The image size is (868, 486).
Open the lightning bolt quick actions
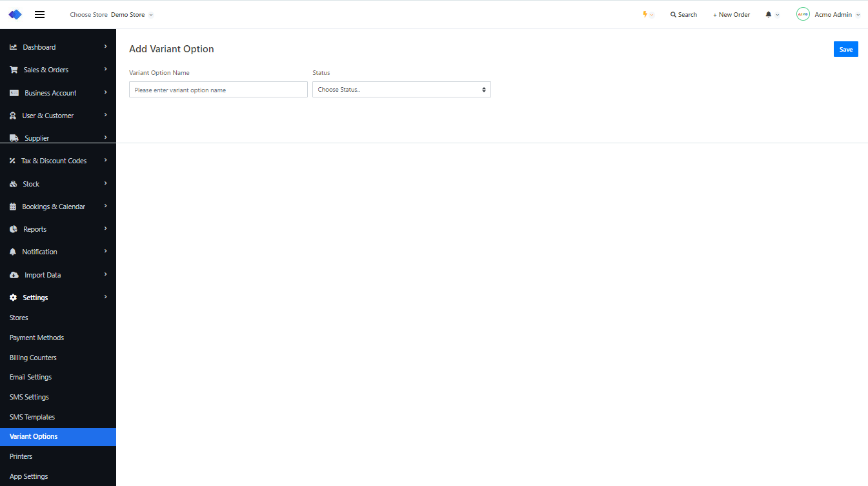coord(645,14)
